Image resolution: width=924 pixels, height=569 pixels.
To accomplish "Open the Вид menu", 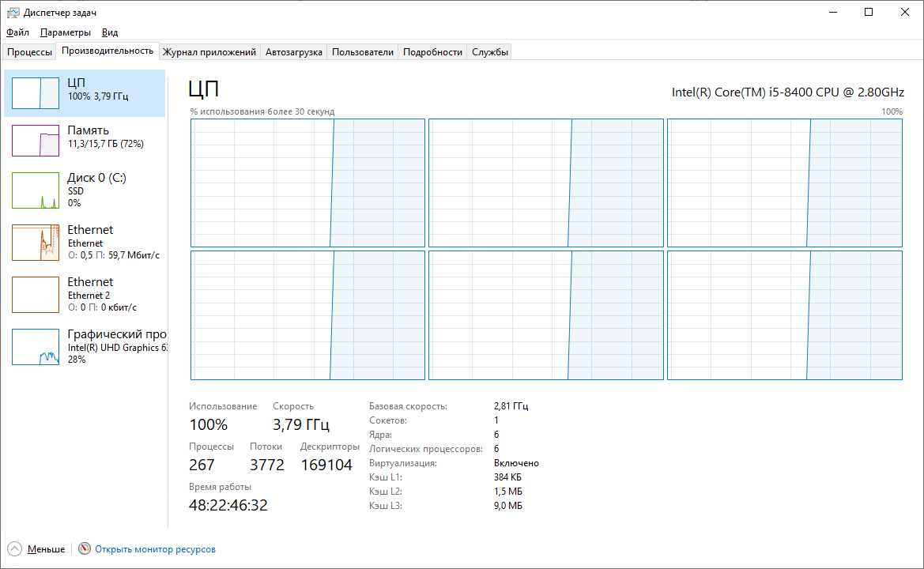I will (110, 32).
